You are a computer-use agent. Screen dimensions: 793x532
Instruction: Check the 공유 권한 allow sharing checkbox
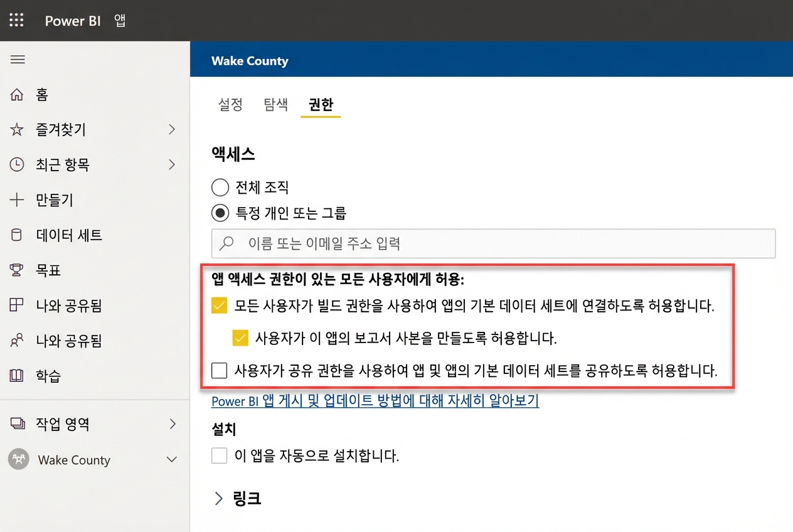click(219, 371)
